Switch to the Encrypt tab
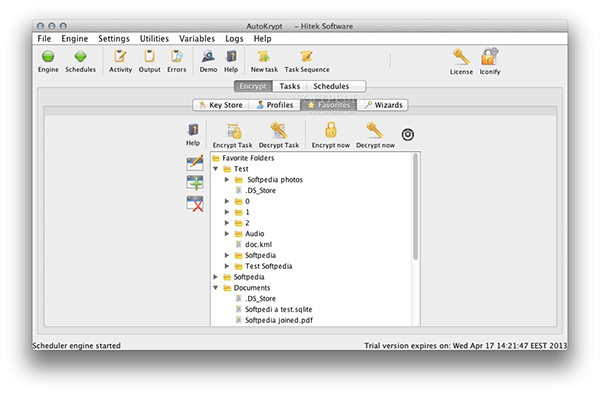Image resolution: width=600 pixels, height=395 pixels. coord(253,86)
